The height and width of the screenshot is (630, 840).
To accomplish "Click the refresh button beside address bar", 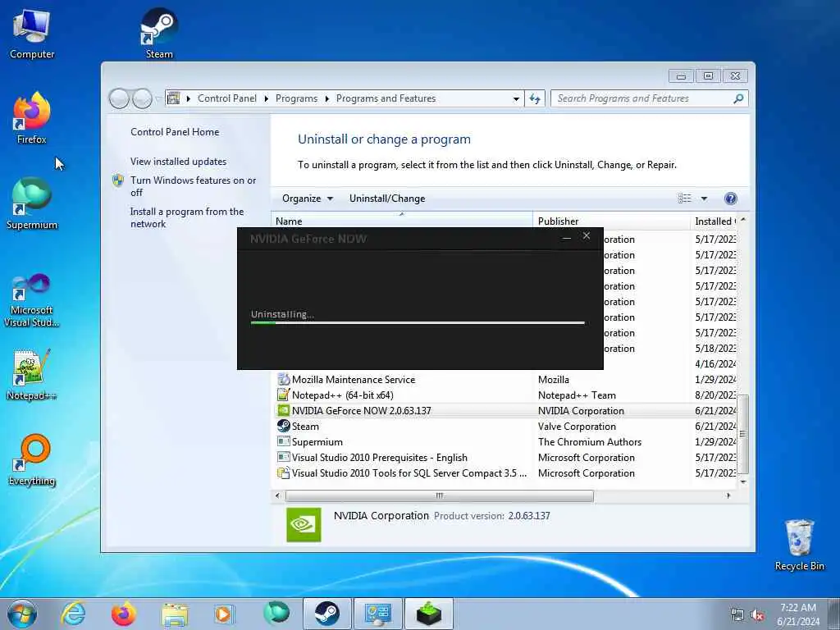I will [x=535, y=98].
